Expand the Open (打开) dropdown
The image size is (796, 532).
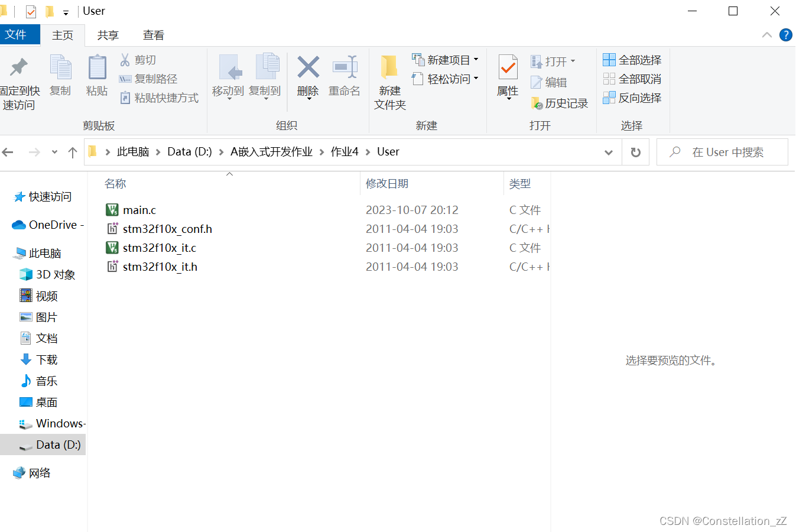pyautogui.click(x=573, y=61)
